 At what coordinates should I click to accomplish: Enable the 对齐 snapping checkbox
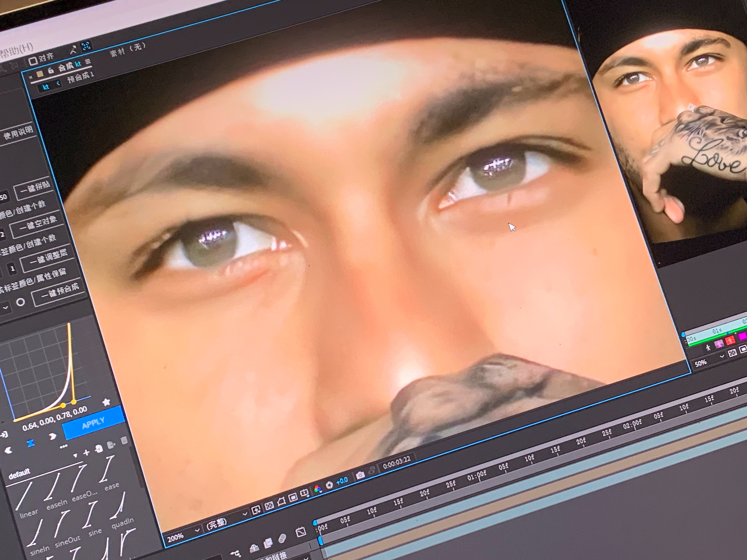pyautogui.click(x=33, y=61)
